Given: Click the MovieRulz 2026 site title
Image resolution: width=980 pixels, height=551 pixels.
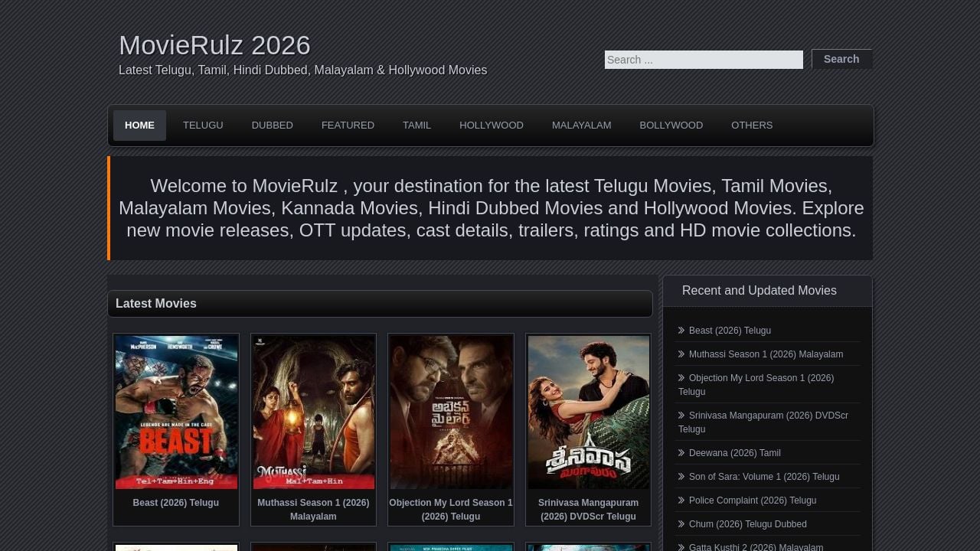Looking at the screenshot, I should pos(214,45).
